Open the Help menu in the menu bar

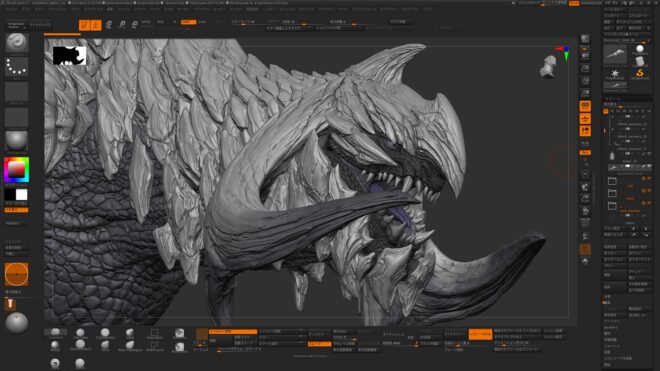point(427,8)
